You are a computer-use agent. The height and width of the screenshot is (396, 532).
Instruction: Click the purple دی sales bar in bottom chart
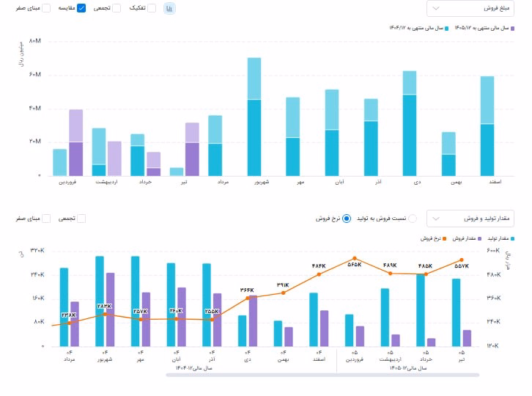tap(253, 321)
